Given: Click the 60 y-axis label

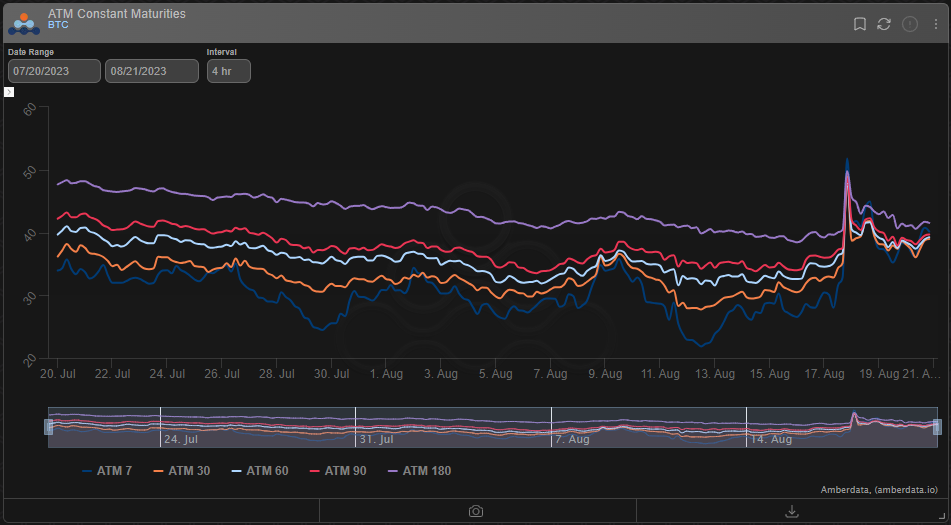Looking at the screenshot, I should (29, 110).
